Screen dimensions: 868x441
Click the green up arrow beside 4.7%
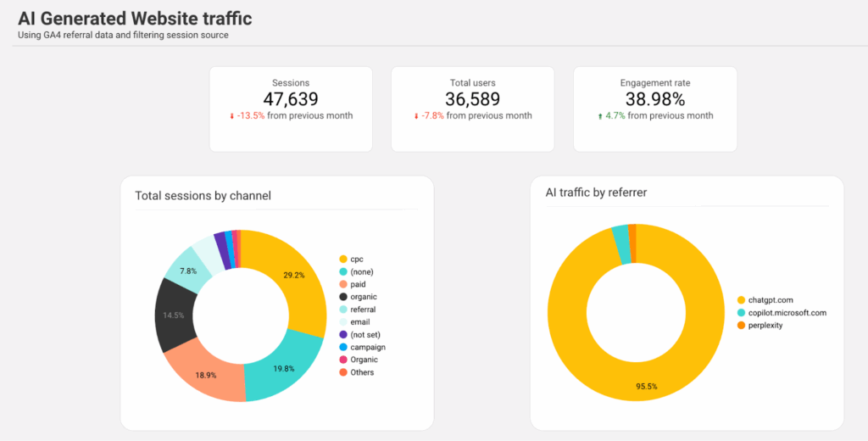[600, 116]
